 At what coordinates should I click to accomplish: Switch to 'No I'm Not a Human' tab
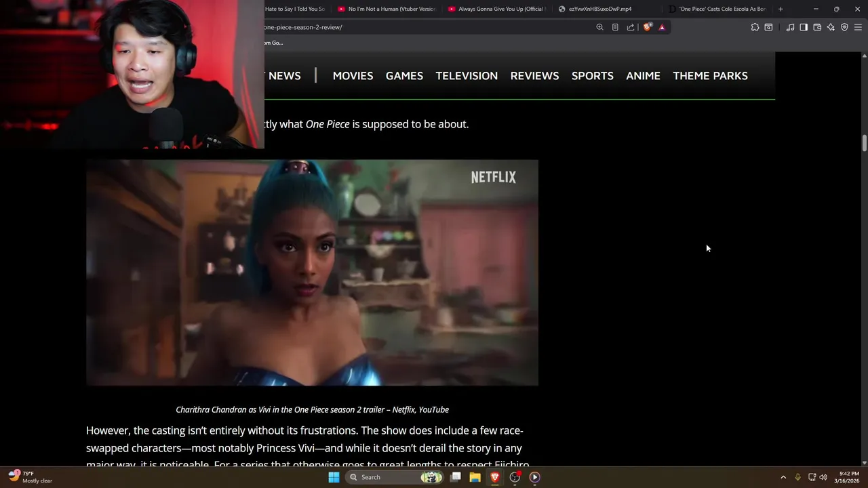click(387, 9)
